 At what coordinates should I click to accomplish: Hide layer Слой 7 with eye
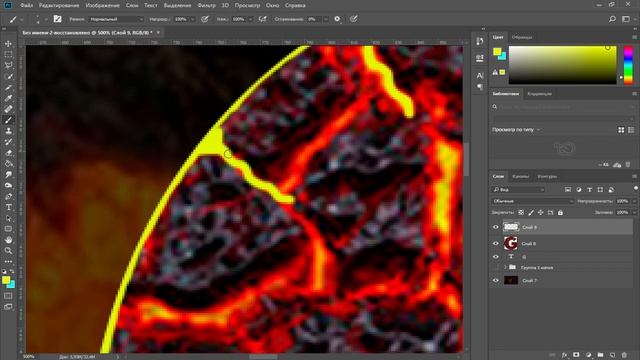pyautogui.click(x=496, y=280)
